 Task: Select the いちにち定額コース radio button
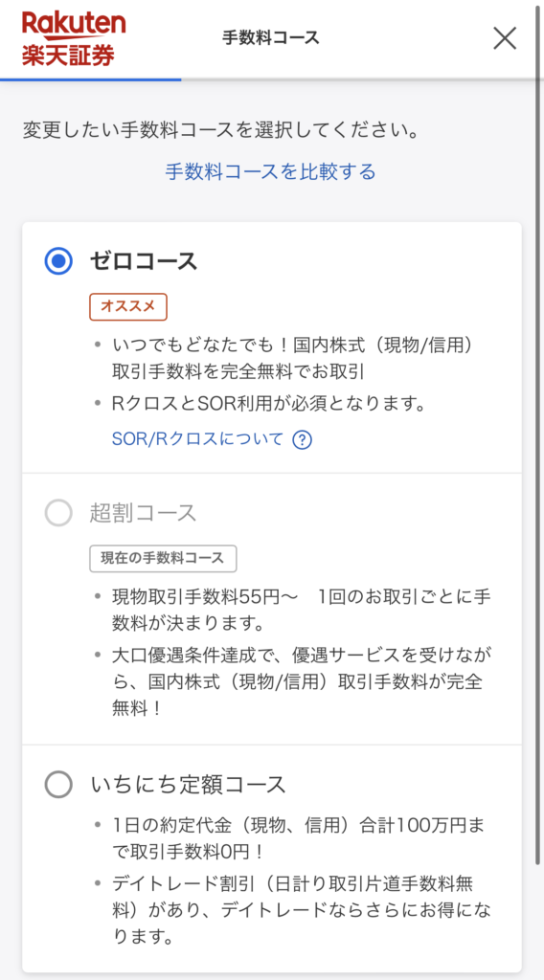coord(58,784)
